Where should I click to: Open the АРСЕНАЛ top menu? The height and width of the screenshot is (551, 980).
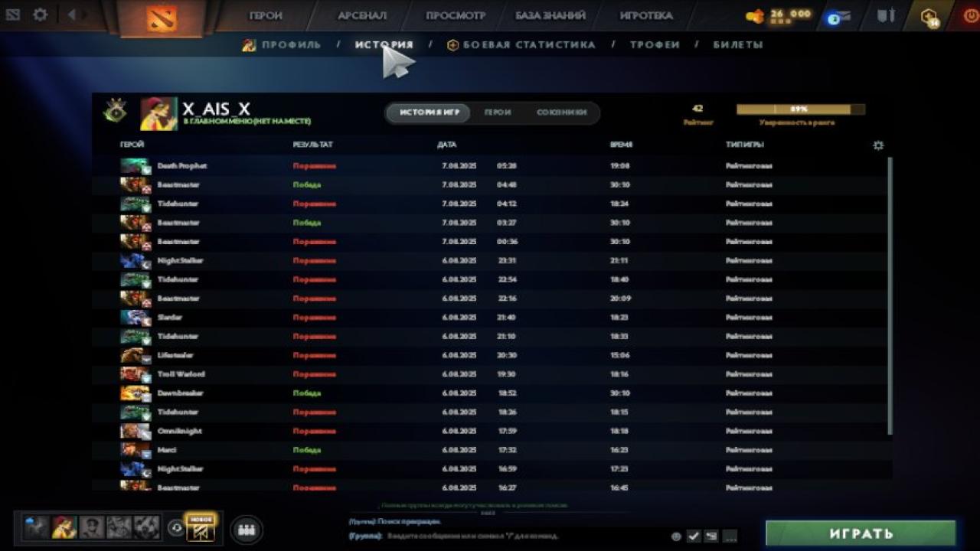click(x=362, y=15)
